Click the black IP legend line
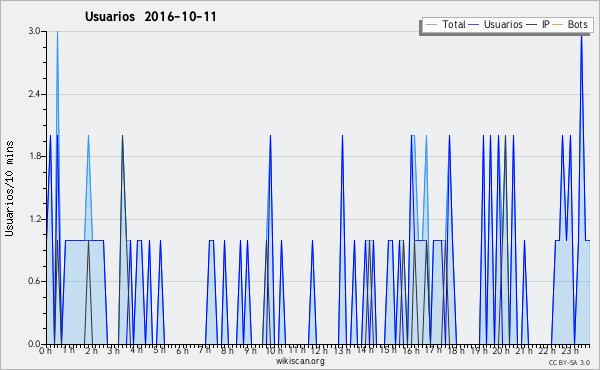The height and width of the screenshot is (370, 600). point(532,24)
